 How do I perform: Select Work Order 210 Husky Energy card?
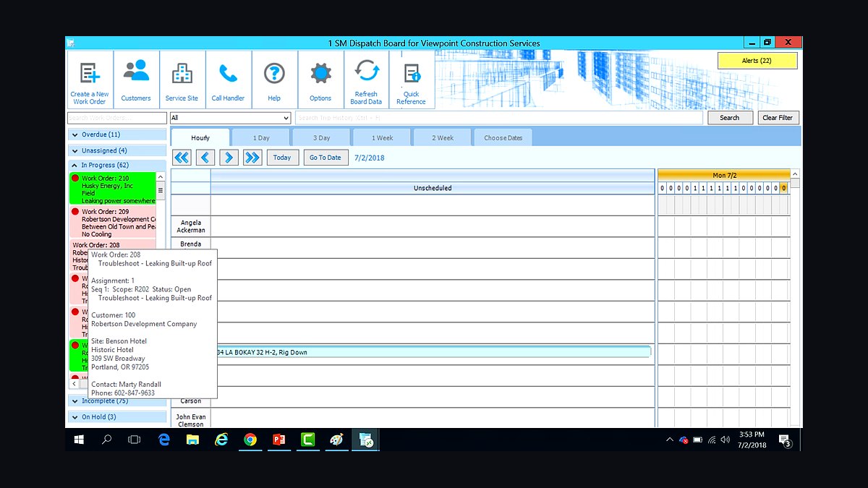112,189
